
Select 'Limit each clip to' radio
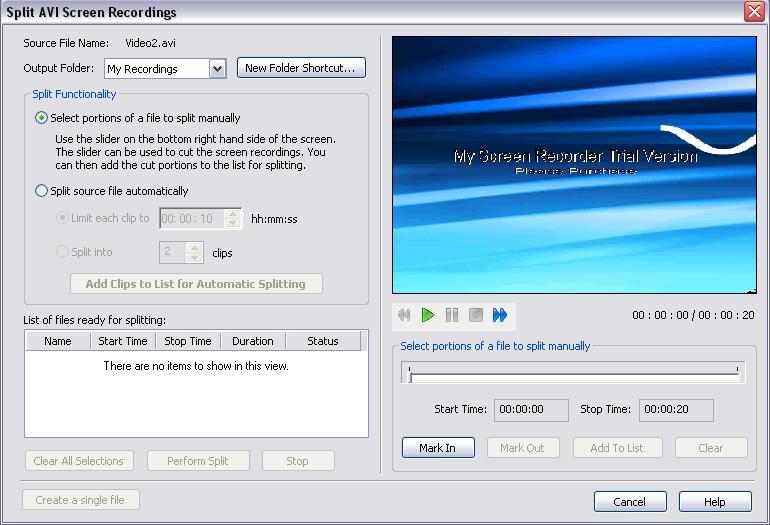(62, 218)
